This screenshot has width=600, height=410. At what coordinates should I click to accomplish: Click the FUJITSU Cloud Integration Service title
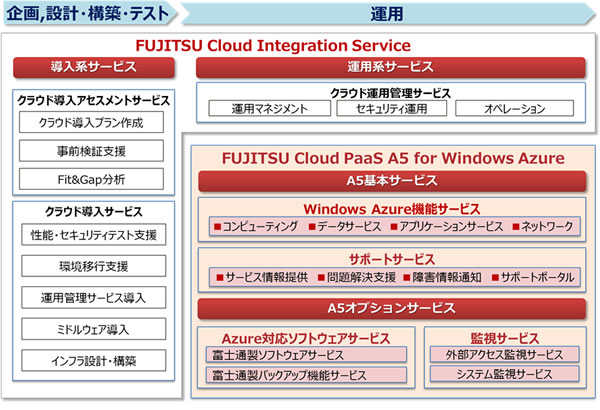(273, 46)
